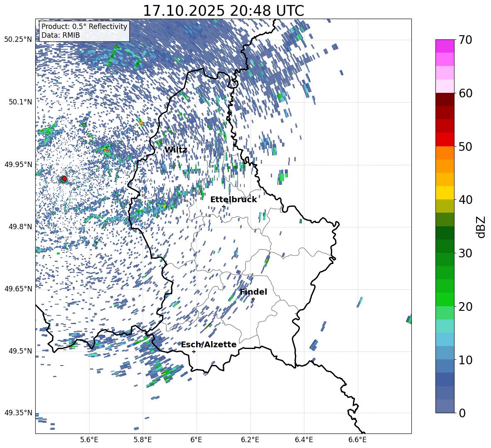Click the 60 colorbar tick label
Screen dimensions: 491x448
tap(465, 93)
